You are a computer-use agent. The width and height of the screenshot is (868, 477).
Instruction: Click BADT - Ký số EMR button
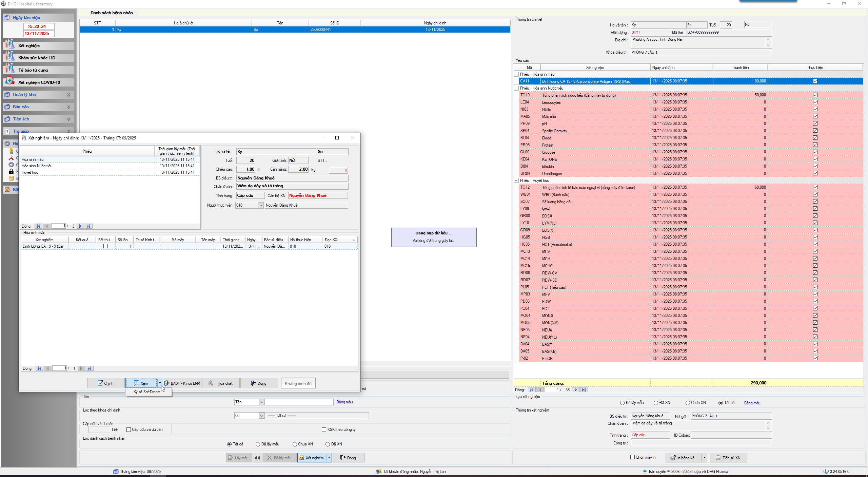click(x=182, y=383)
